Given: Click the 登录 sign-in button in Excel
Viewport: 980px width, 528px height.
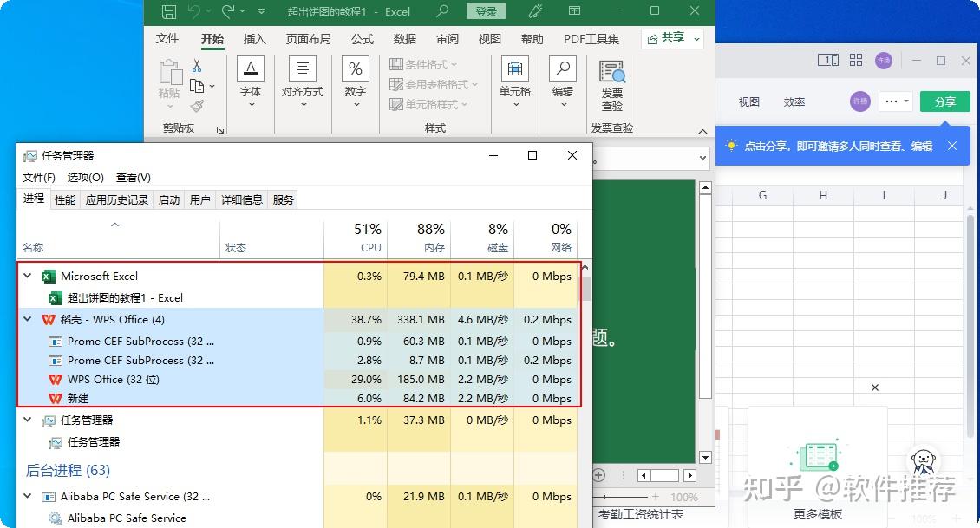Looking at the screenshot, I should coord(487,11).
